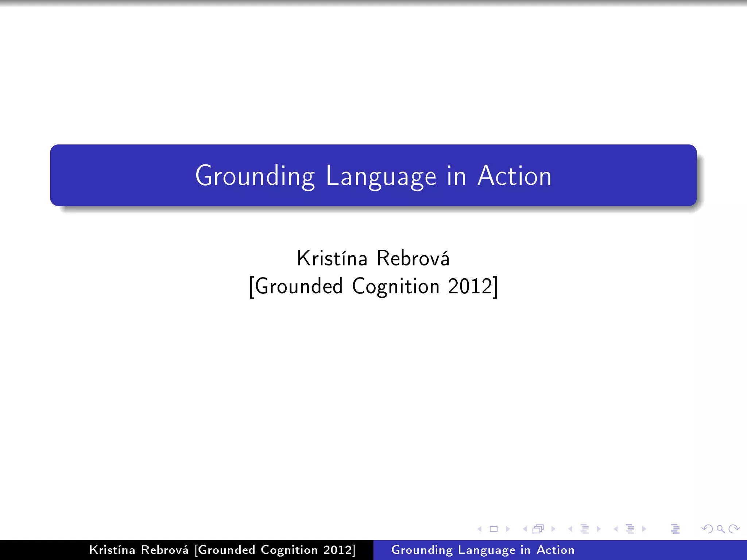The image size is (747, 560).
Task: Click the subsection navigation lines icon
Action: coord(584,529)
